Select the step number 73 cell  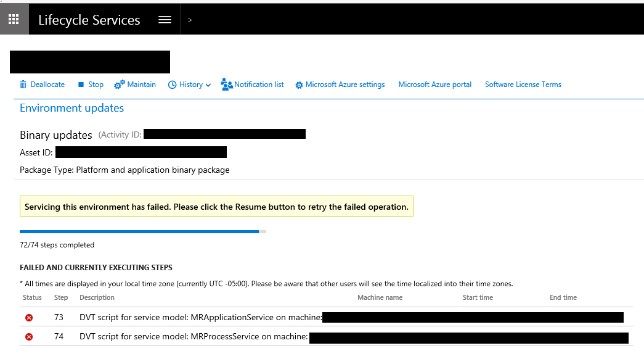[x=59, y=317]
